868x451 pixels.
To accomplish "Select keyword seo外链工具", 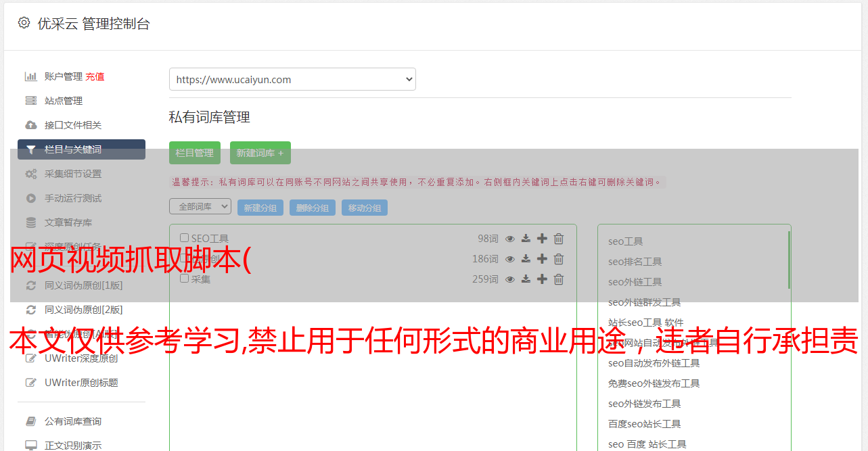I will click(x=635, y=282).
